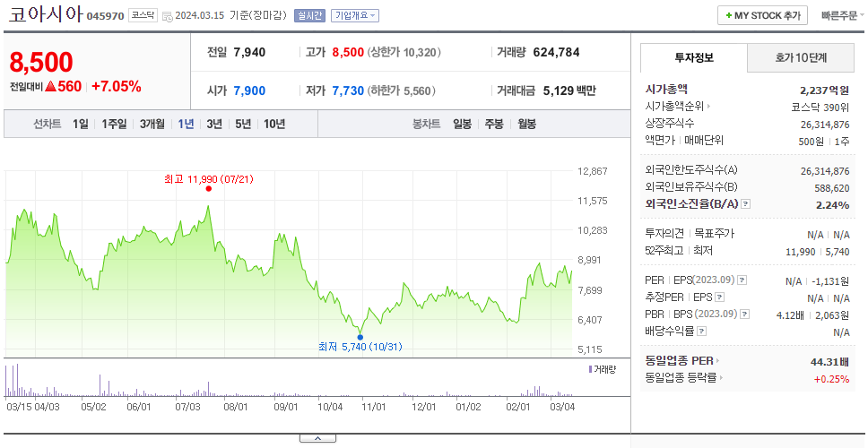Image resolution: width=868 pixels, height=448 pixels.
Task: Click the 동일업종 PER value 44.31배
Action: [x=829, y=362]
